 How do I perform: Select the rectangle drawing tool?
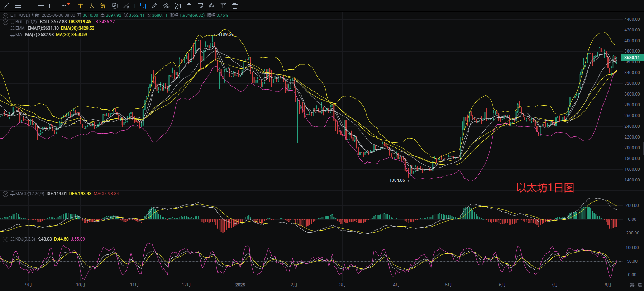tap(52, 6)
